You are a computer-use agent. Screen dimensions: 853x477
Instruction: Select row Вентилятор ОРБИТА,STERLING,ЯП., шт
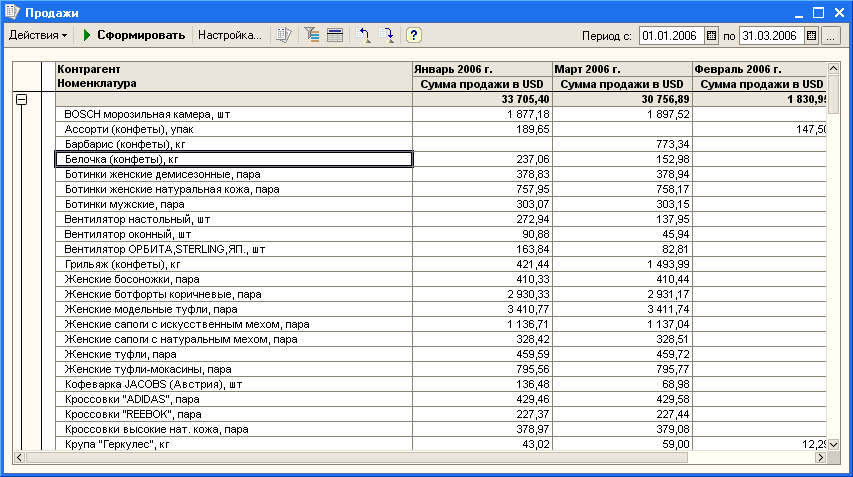[234, 249]
